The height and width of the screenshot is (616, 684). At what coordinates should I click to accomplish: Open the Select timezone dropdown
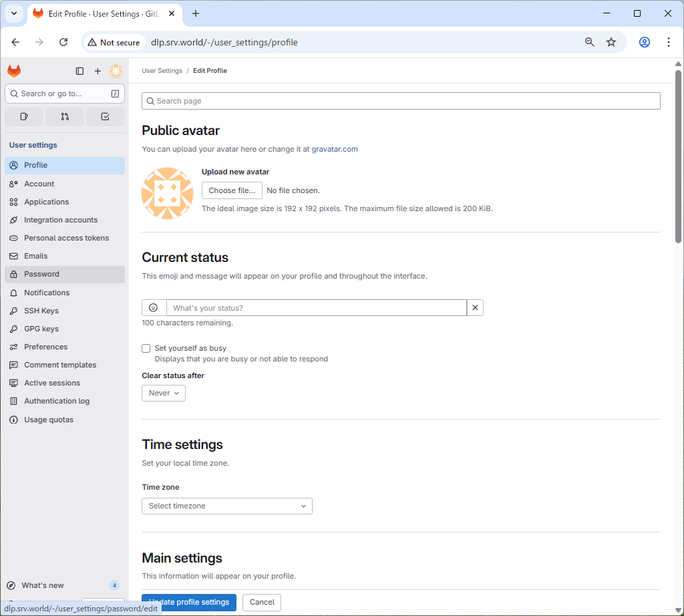coord(227,506)
